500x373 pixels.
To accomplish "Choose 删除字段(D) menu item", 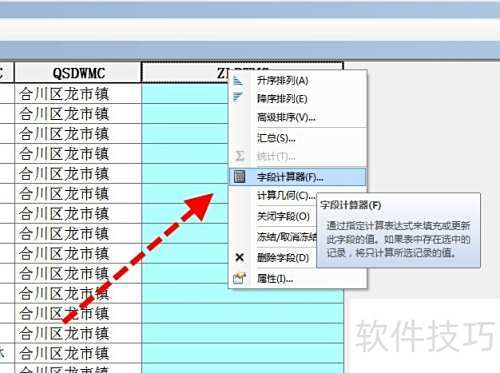I will 283,257.
